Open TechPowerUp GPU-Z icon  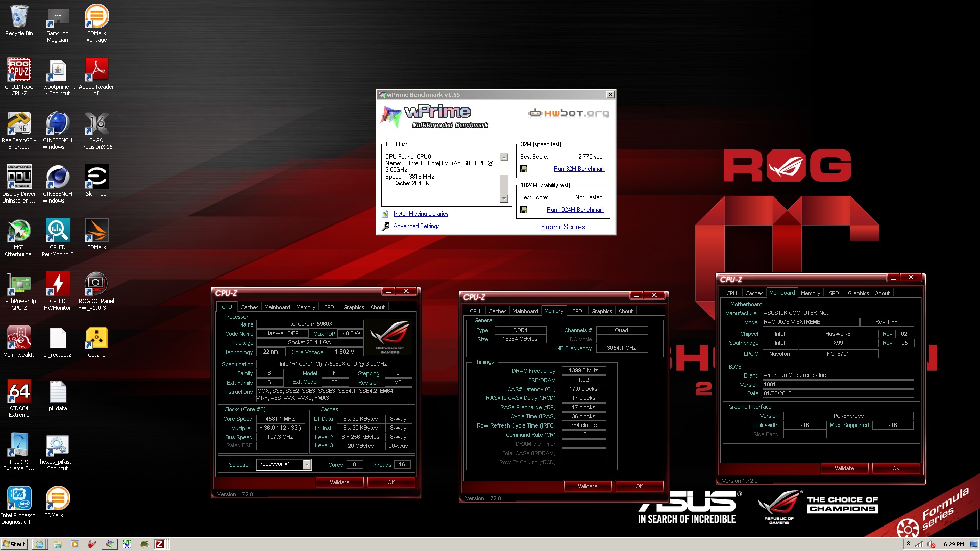click(x=19, y=291)
